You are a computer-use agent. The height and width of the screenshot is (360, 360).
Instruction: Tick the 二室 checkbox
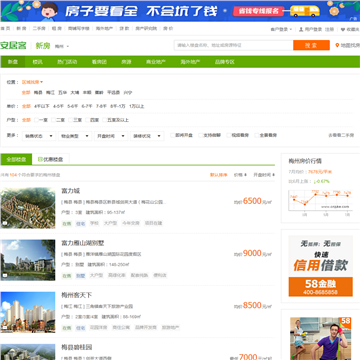point(53,120)
